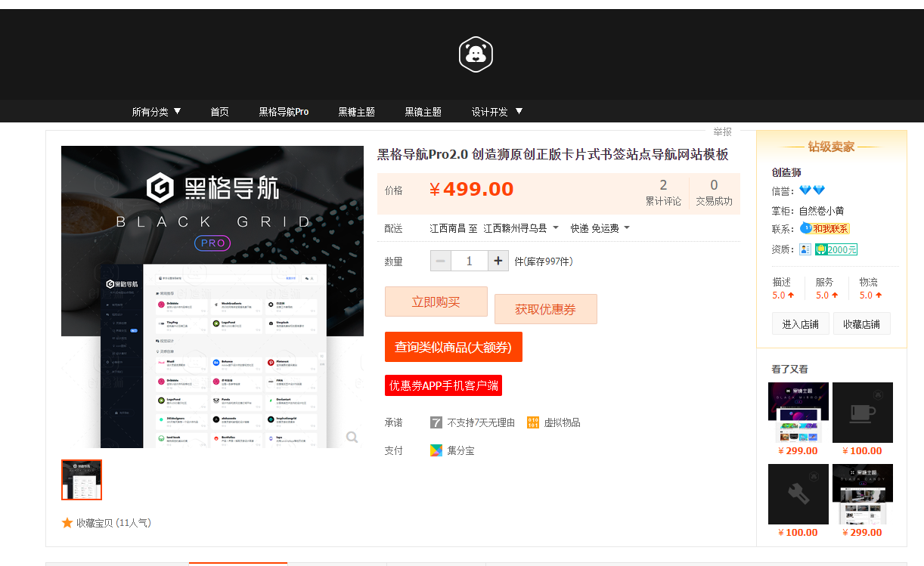Select the 集分宝 payment icon
Viewport: 924px width, 566px height.
pos(436,450)
